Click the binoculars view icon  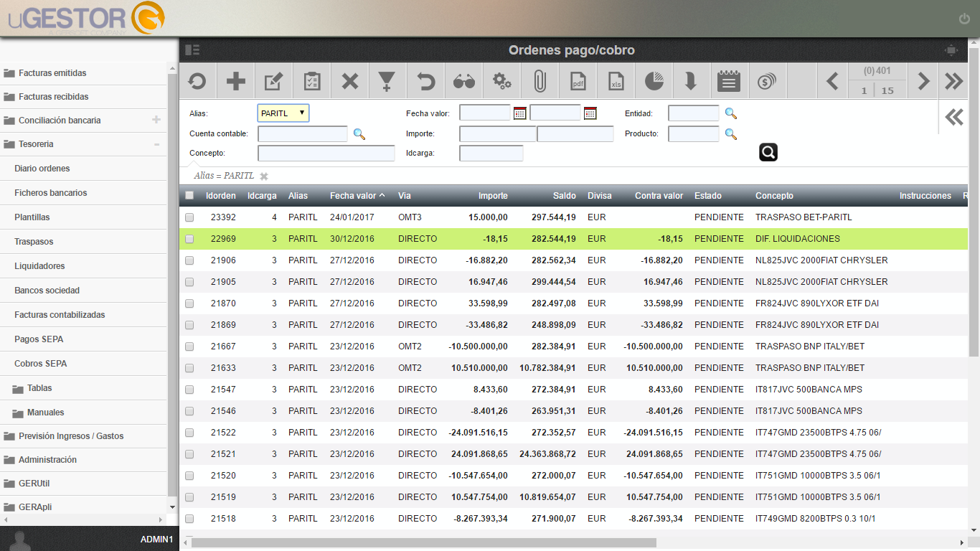pyautogui.click(x=463, y=81)
